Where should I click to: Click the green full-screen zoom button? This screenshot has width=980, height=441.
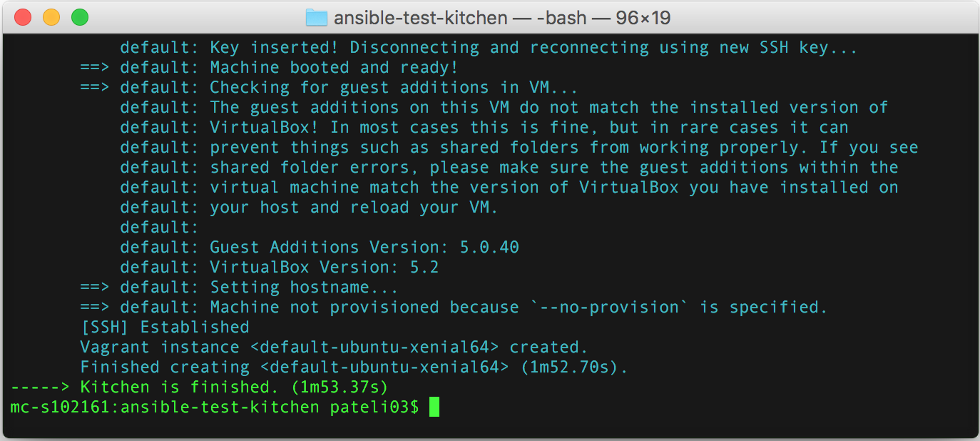(x=80, y=17)
